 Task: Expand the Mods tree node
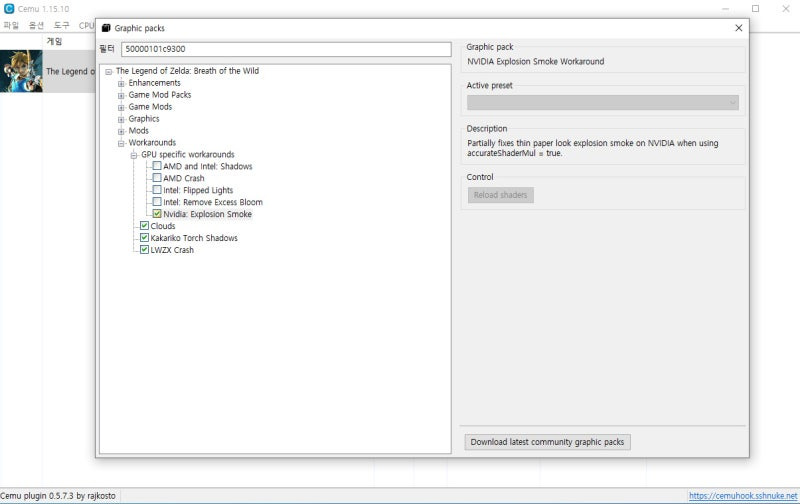click(x=121, y=131)
